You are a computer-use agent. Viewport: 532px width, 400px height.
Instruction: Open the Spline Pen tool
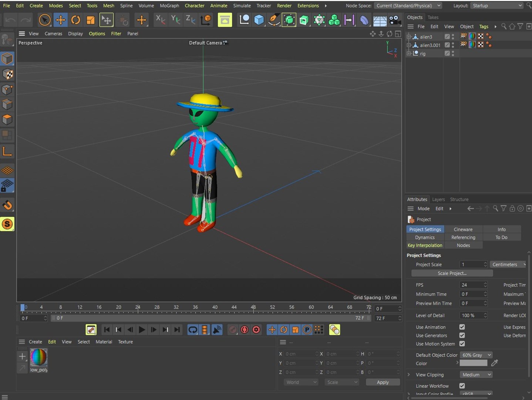(x=274, y=20)
